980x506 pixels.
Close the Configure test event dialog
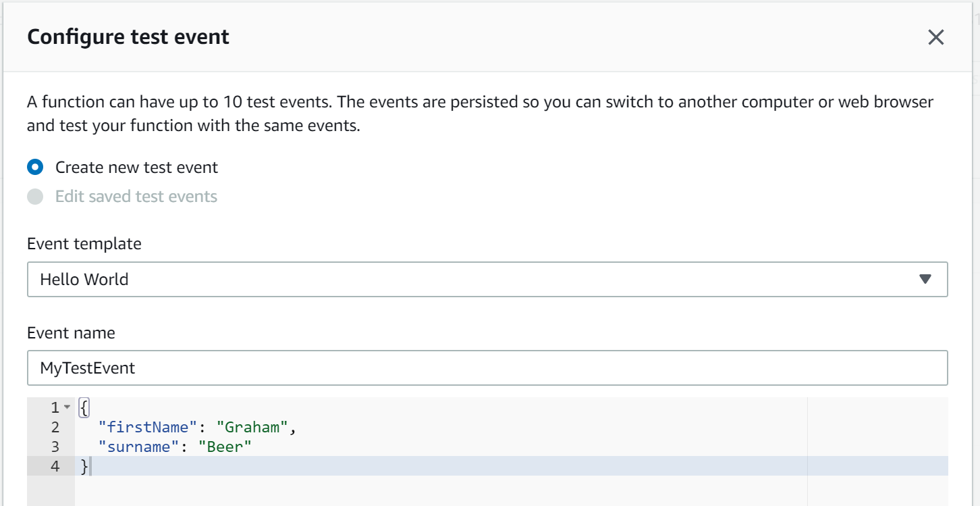[x=936, y=38]
